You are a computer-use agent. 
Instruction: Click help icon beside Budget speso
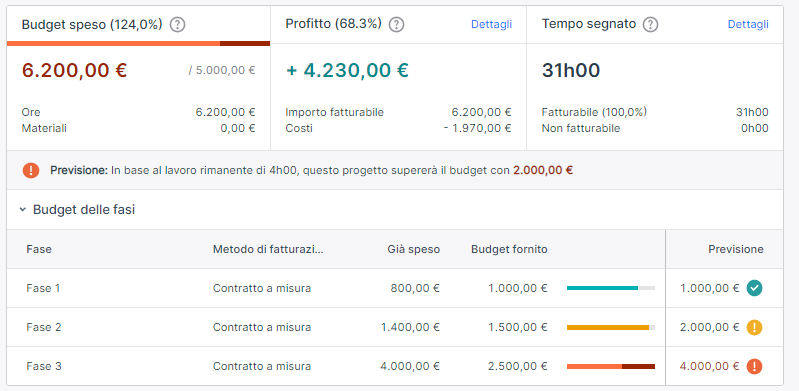177,24
